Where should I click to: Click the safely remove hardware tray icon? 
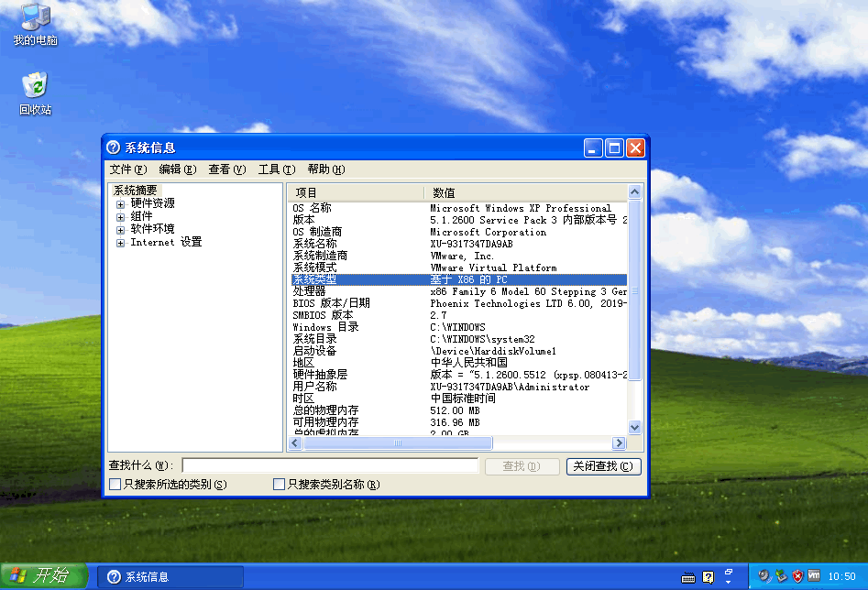tap(781, 576)
